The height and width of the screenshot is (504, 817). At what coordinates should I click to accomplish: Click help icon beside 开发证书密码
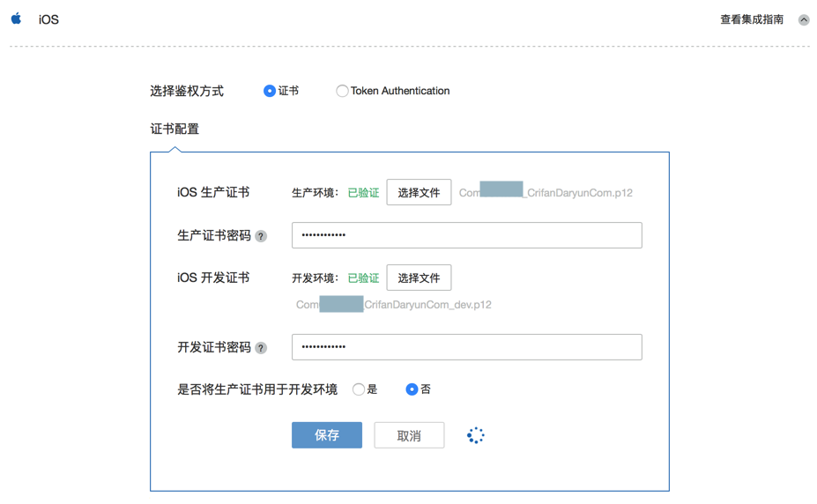point(261,348)
